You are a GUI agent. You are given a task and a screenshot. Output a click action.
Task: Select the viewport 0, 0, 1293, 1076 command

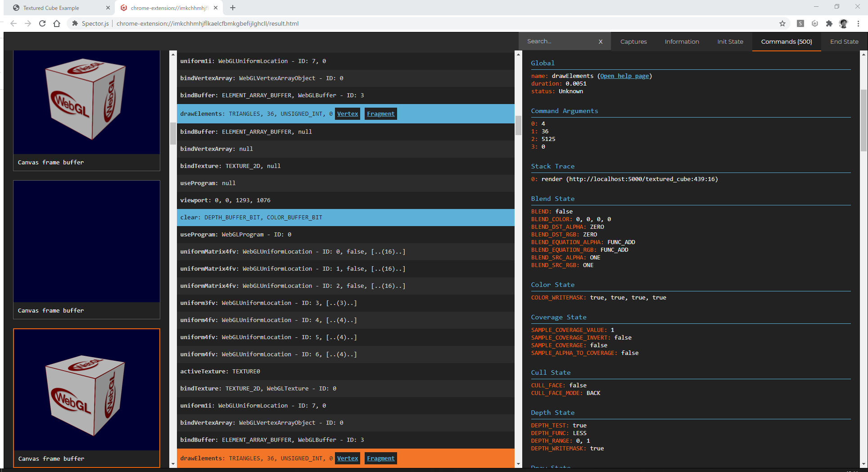point(346,200)
